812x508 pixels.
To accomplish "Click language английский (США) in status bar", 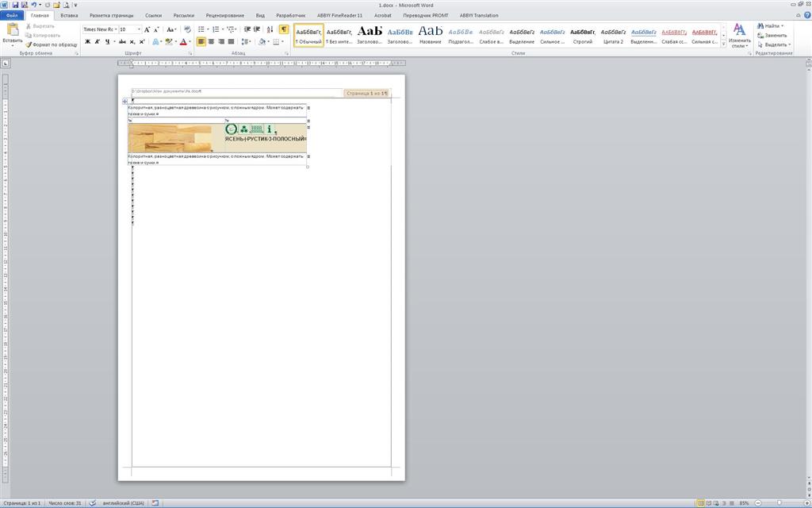I will (123, 503).
